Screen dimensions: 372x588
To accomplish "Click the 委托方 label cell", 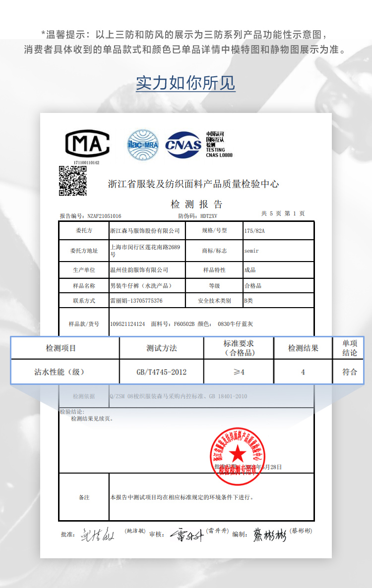I will point(84,231).
